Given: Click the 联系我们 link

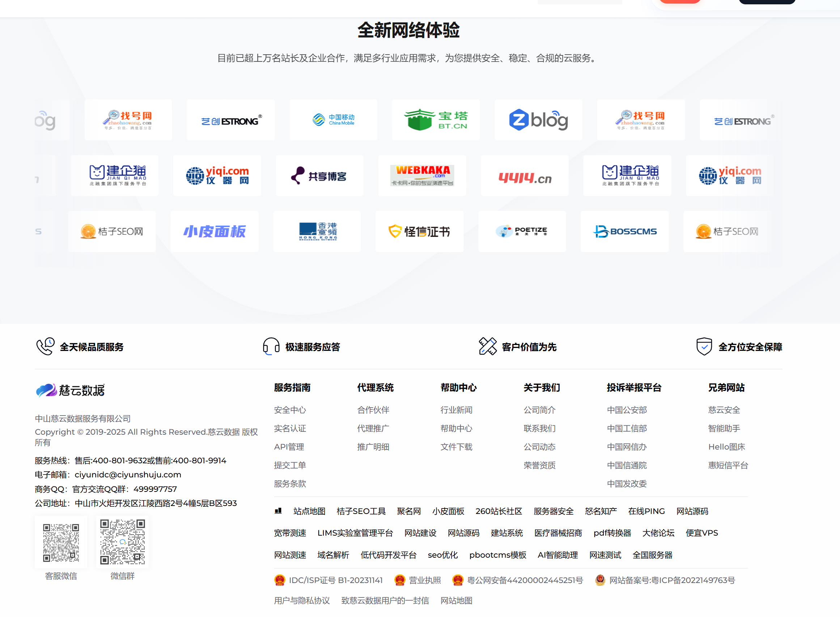Looking at the screenshot, I should click(540, 429).
